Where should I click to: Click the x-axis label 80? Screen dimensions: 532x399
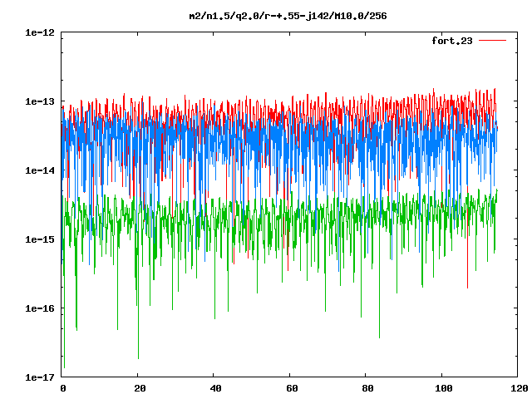click(x=367, y=388)
